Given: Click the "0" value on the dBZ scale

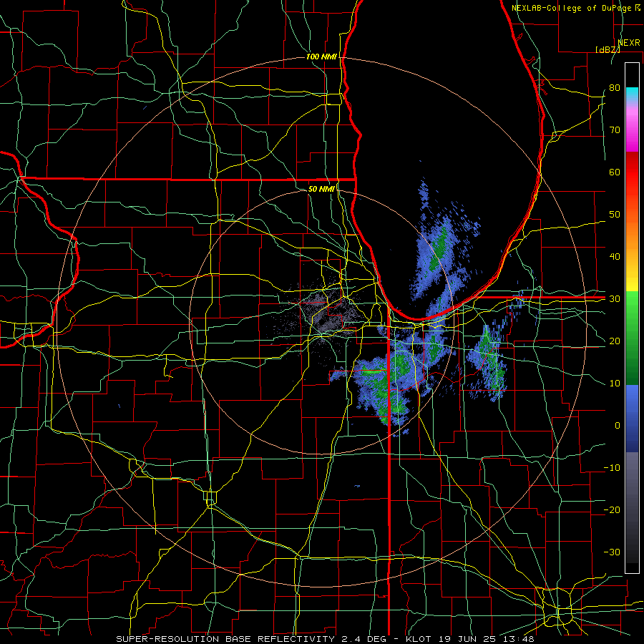Looking at the screenshot, I should pos(618,426).
